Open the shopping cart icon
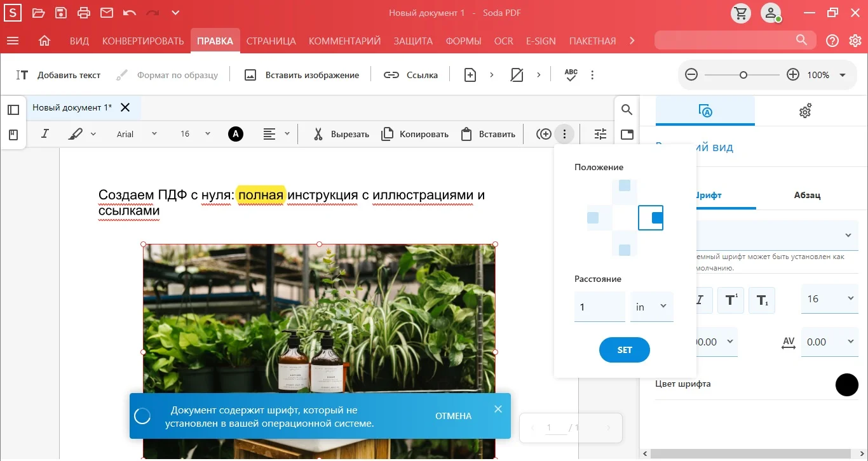Screen dimensions: 868x461 pyautogui.click(x=740, y=13)
